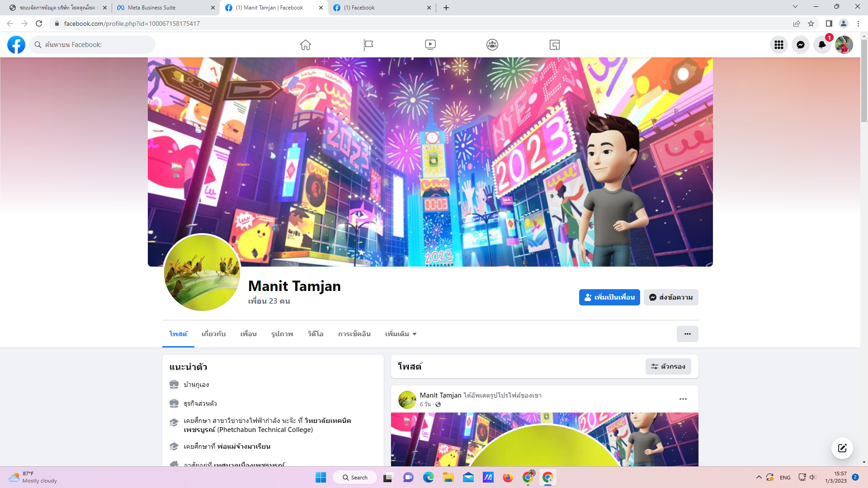
Task: Click the Facebook logo
Action: (x=16, y=45)
